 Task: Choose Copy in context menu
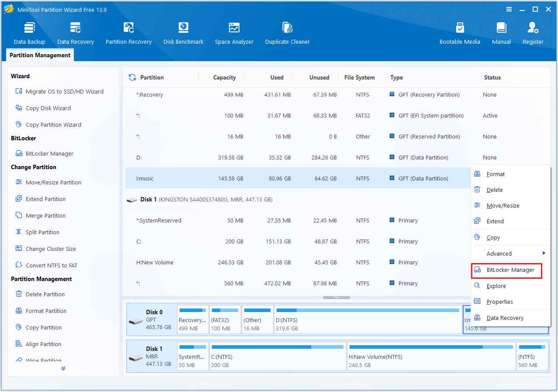tap(509, 237)
